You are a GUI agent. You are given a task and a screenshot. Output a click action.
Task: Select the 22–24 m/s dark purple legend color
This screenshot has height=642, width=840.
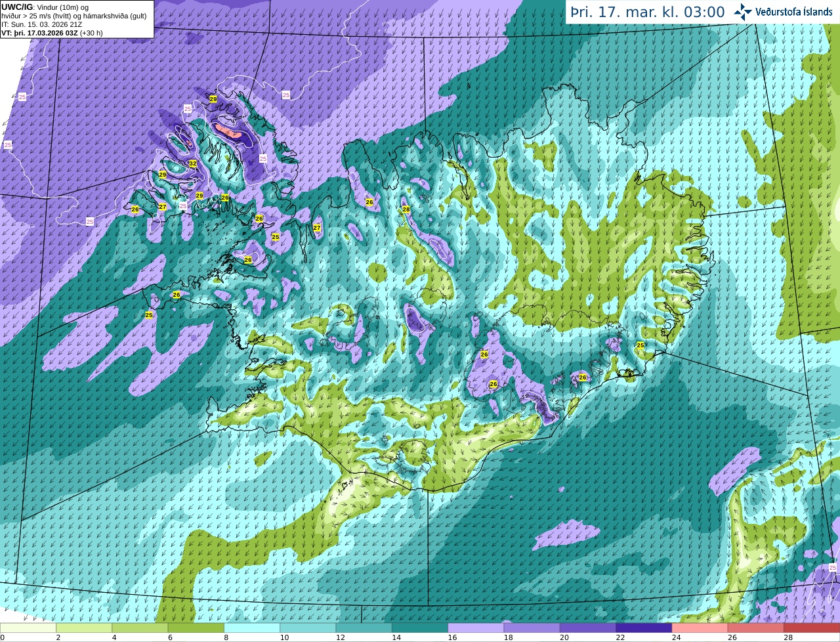pos(644,628)
